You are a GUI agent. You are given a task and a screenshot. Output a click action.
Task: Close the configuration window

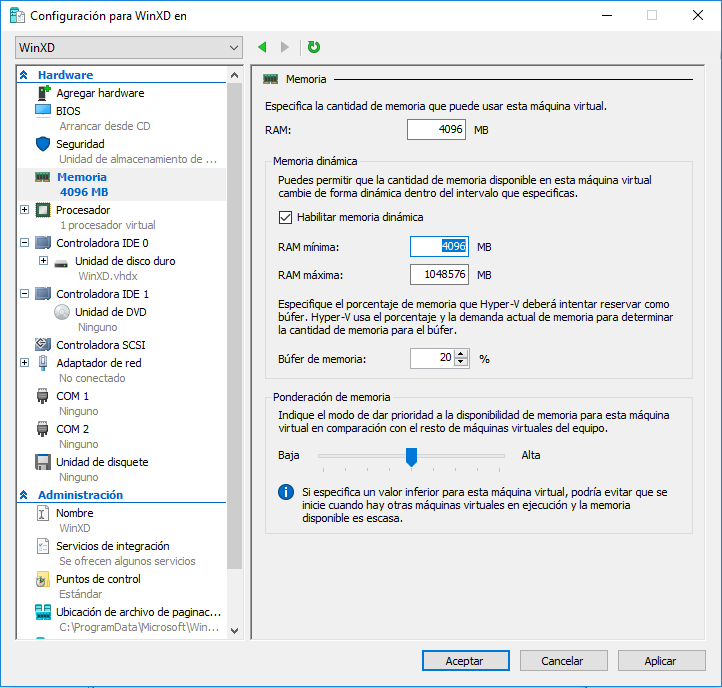click(x=698, y=15)
